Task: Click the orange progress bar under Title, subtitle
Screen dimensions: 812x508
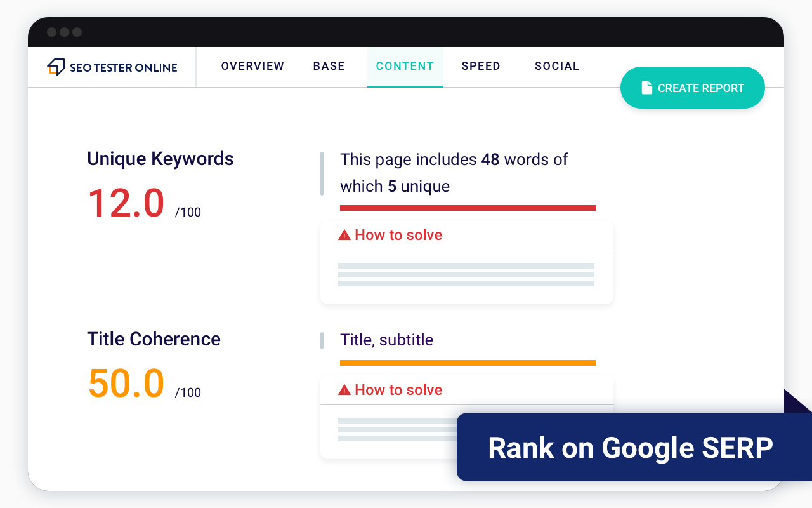Action: coord(468,363)
